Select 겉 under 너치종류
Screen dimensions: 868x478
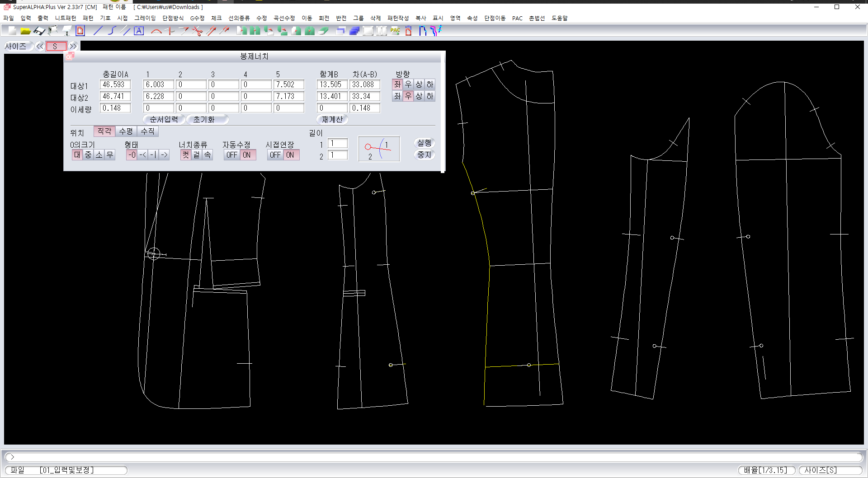197,155
